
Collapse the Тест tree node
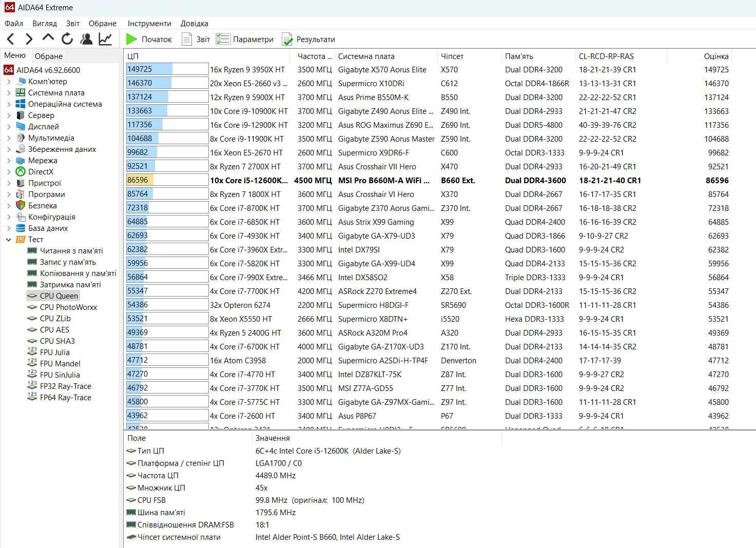[x=9, y=240]
